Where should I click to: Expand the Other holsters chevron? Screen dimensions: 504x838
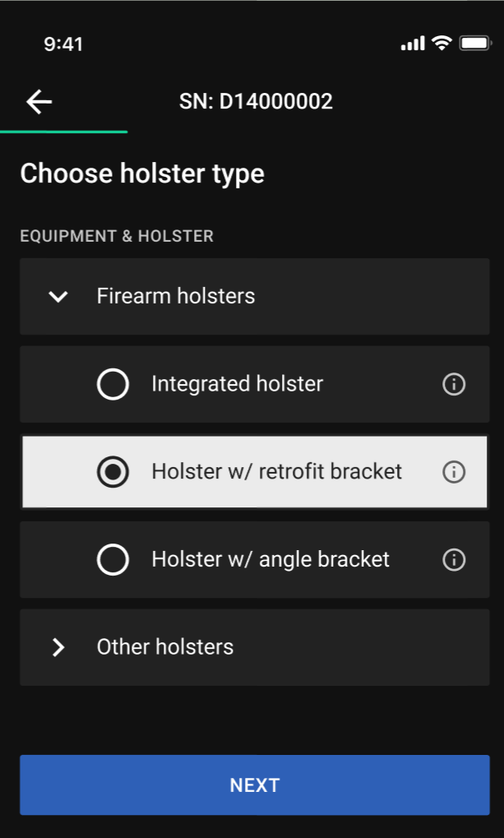tap(58, 647)
